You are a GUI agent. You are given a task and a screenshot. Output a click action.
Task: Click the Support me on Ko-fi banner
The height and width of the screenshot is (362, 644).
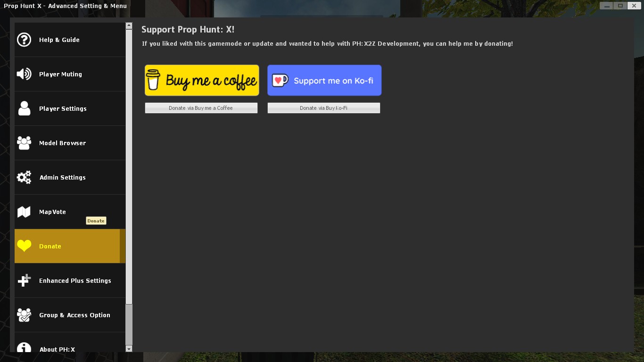click(324, 80)
